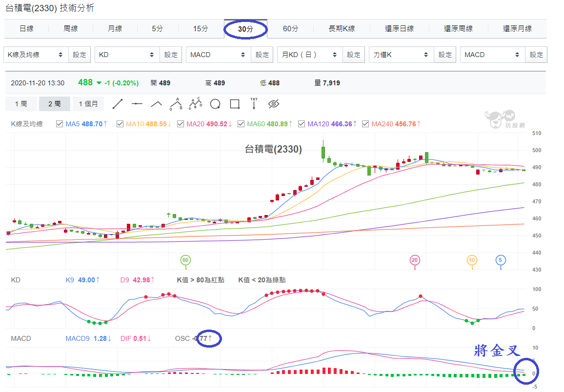This screenshot has height=392, width=564.
Task: Open the 月KD(日) indicator dropdown
Action: click(310, 55)
